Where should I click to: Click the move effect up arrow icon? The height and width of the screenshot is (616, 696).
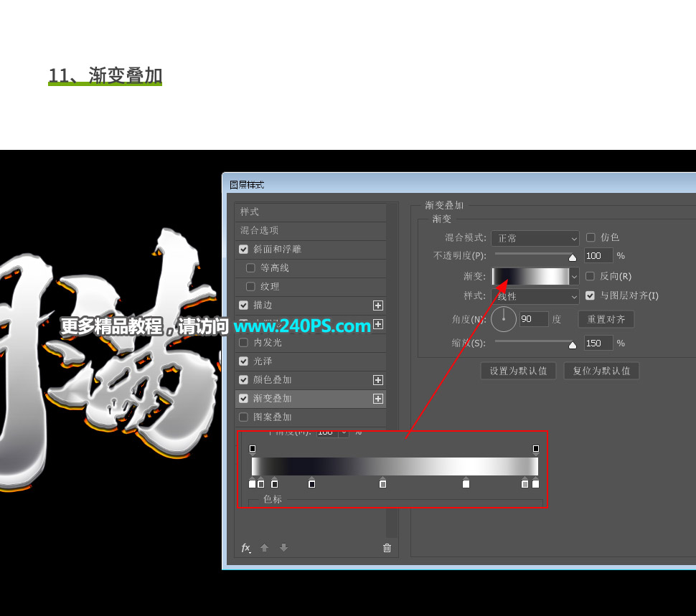[264, 547]
